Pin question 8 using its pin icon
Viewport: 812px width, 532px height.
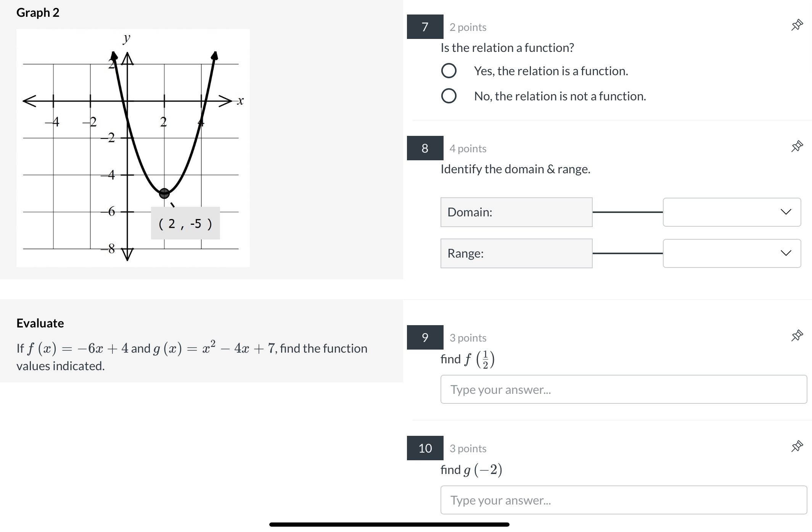click(x=798, y=145)
